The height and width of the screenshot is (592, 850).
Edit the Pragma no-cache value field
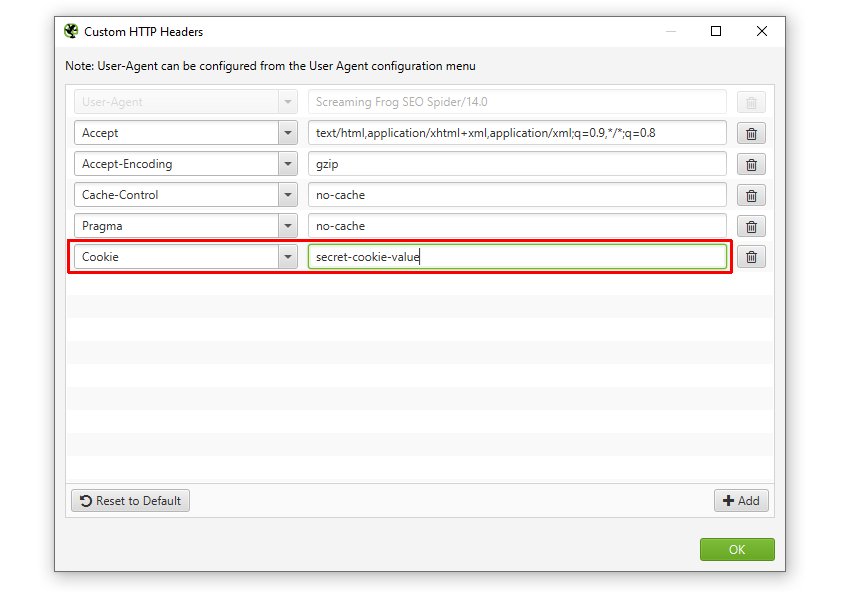(x=517, y=226)
